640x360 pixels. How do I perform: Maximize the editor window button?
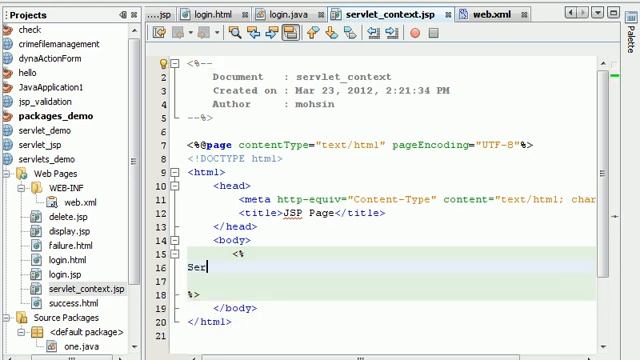[x=613, y=13]
